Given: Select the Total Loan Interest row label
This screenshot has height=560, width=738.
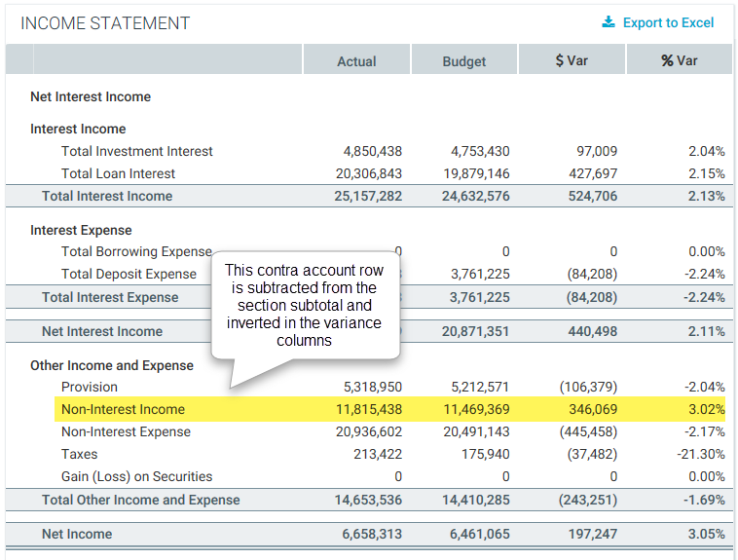Looking at the screenshot, I should [118, 173].
